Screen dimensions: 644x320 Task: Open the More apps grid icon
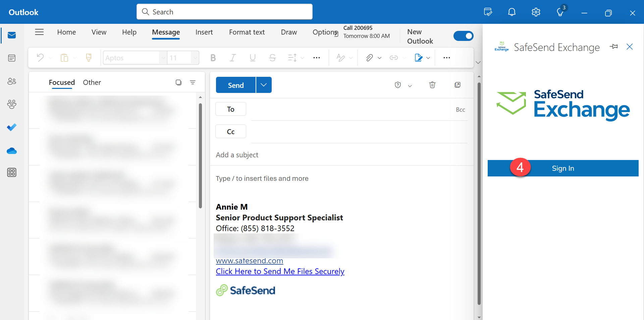(12, 172)
